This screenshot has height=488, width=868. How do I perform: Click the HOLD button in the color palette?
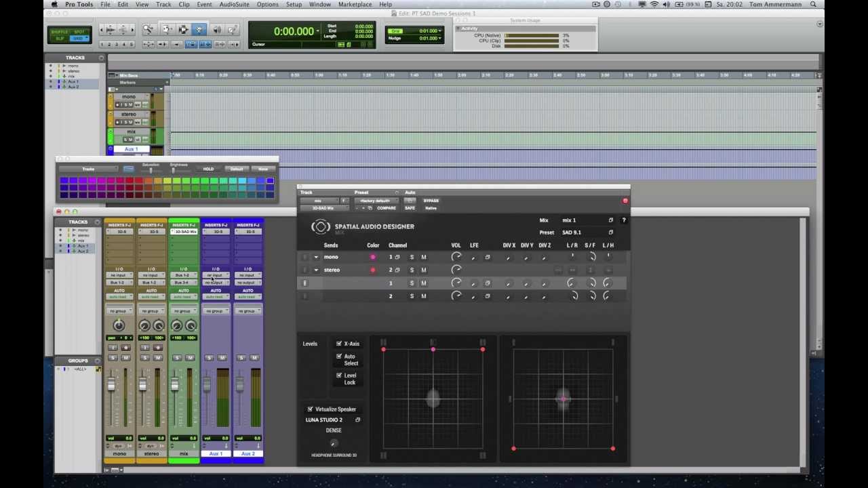tap(208, 169)
